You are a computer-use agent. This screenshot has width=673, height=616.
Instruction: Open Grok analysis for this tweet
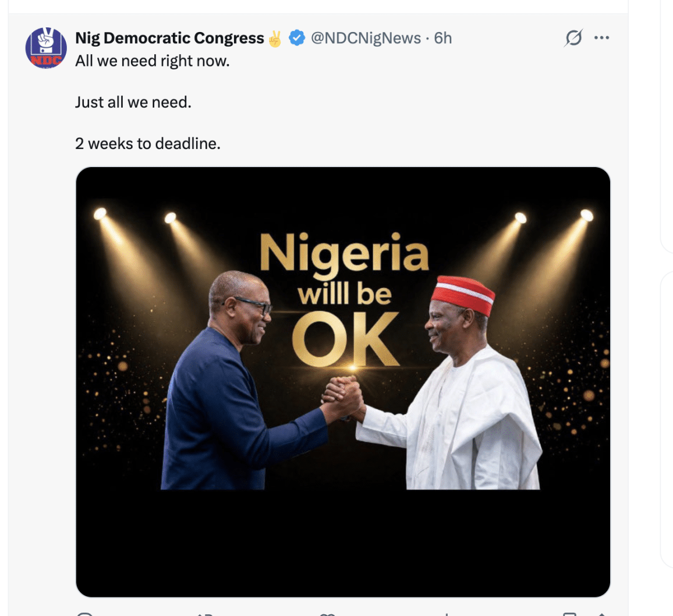pos(573,37)
